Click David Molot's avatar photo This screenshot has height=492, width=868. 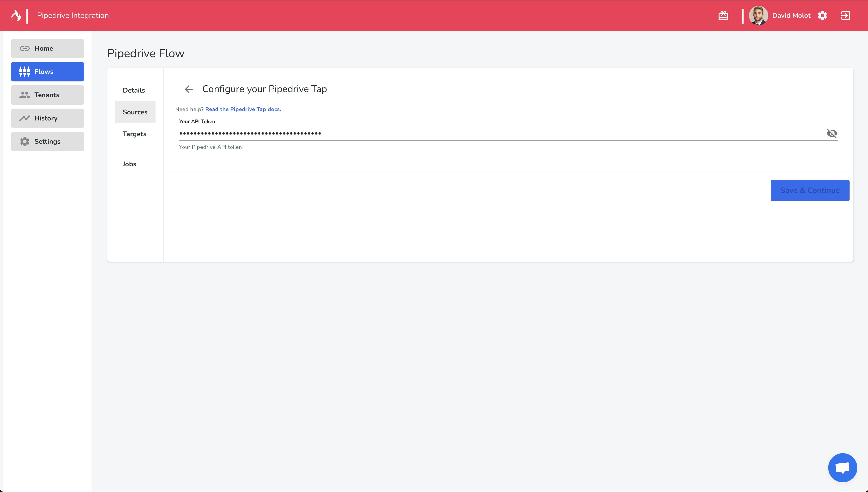[758, 16]
